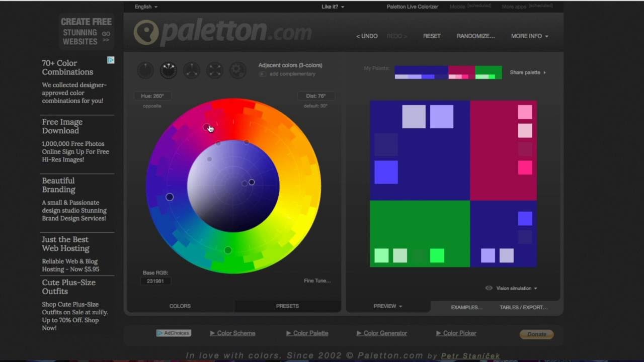Toggle the add complementary switch
Screen dimensions: 644x362
click(x=262, y=74)
